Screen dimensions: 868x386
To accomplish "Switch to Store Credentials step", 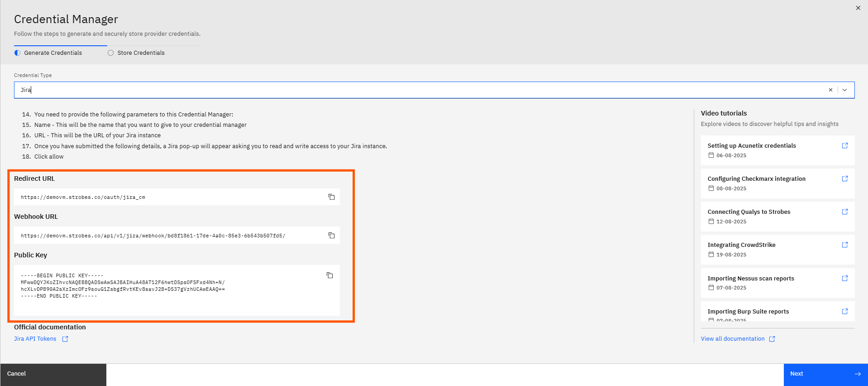I will click(x=141, y=53).
